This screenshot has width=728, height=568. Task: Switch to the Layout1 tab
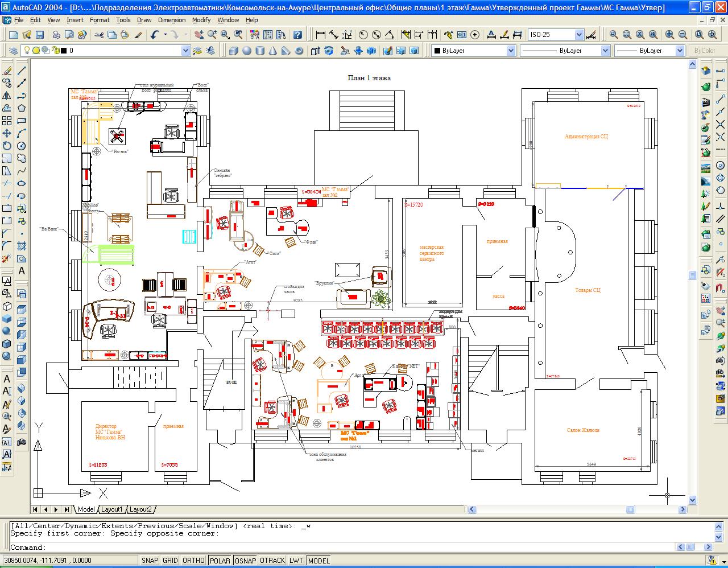click(112, 509)
